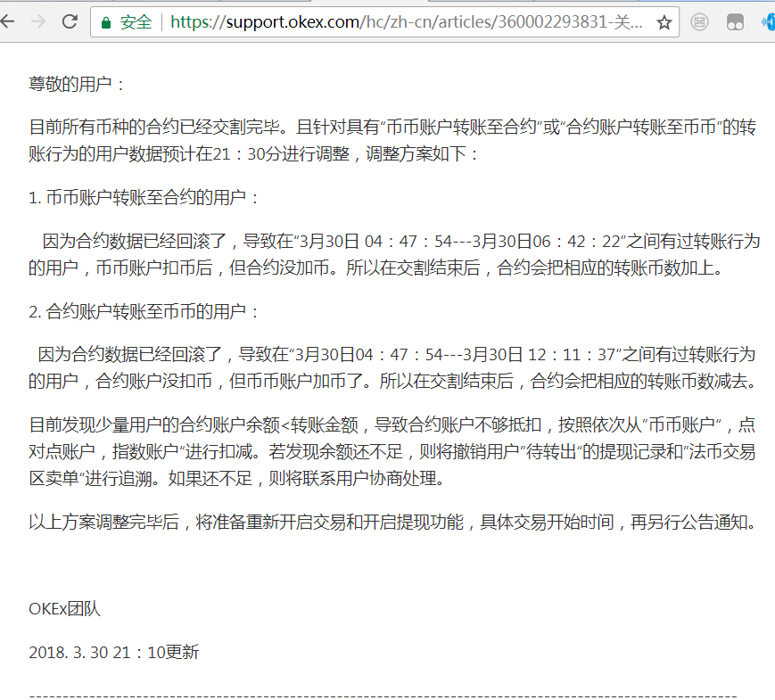Open the round coin-shaped extension icon
775x700 pixels.
(x=701, y=22)
